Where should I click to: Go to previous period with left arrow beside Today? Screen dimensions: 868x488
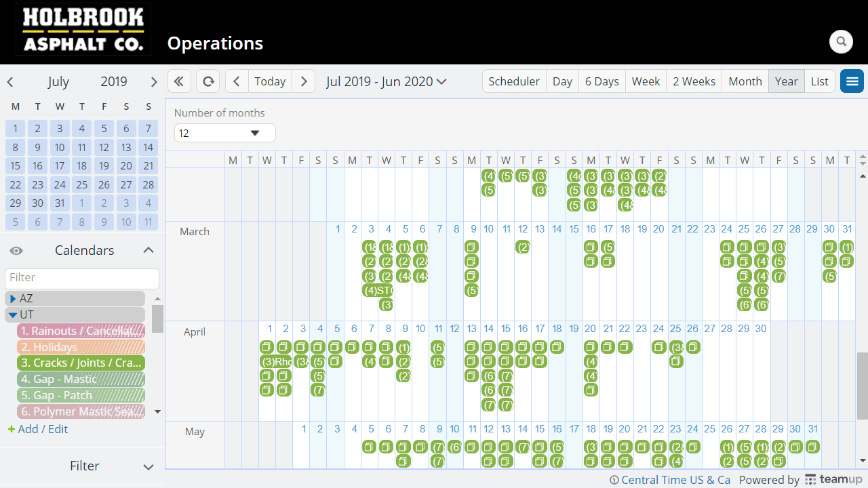tap(237, 81)
